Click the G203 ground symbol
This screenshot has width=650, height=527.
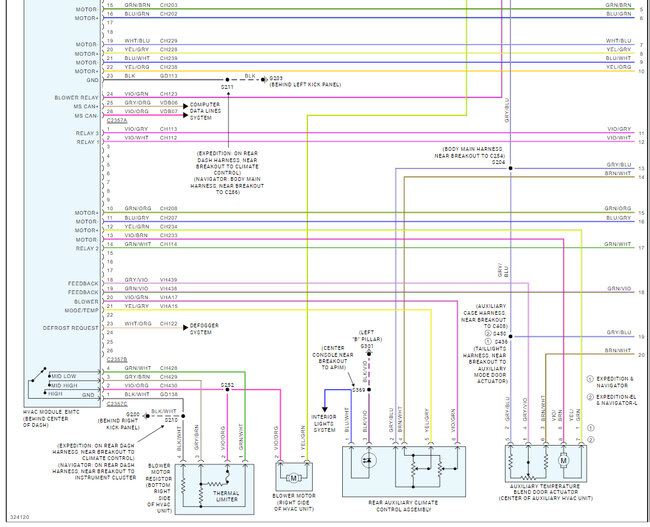pos(264,79)
